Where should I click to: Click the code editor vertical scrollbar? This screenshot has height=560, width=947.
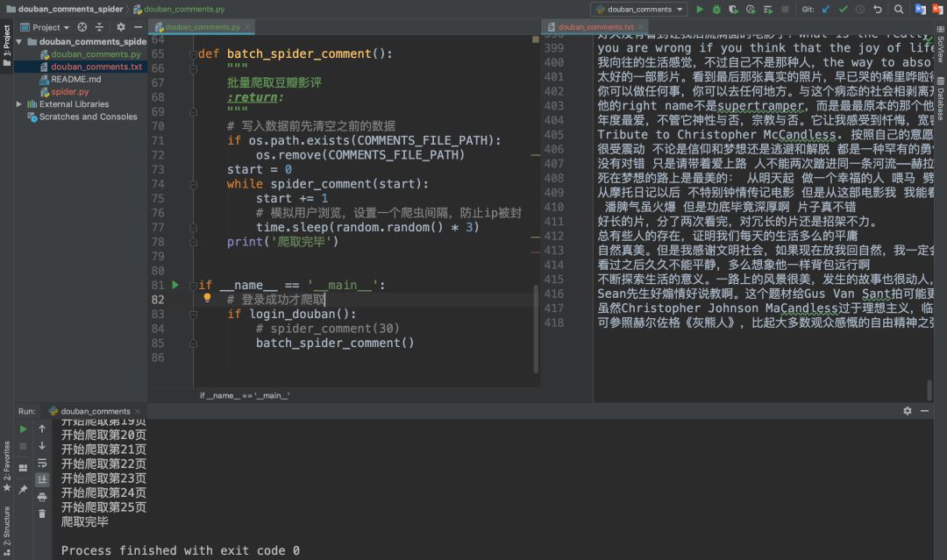(x=536, y=329)
